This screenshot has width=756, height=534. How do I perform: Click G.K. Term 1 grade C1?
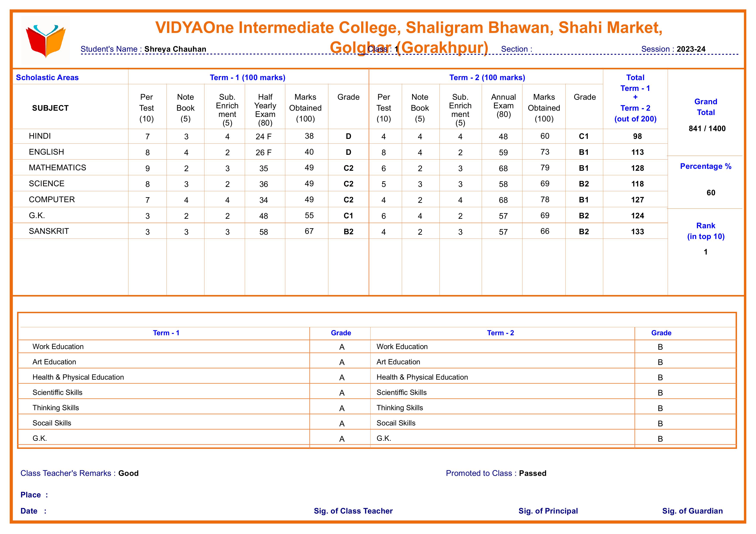pyautogui.click(x=348, y=216)
